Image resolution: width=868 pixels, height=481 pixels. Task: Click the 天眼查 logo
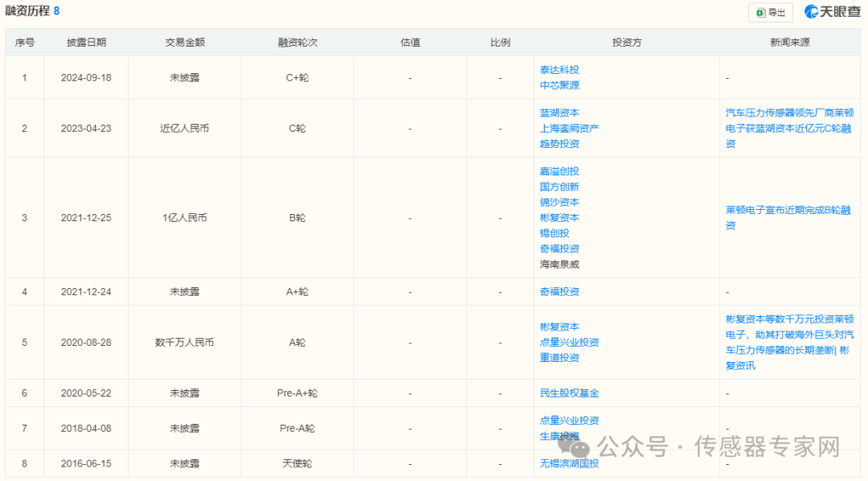coord(833,11)
